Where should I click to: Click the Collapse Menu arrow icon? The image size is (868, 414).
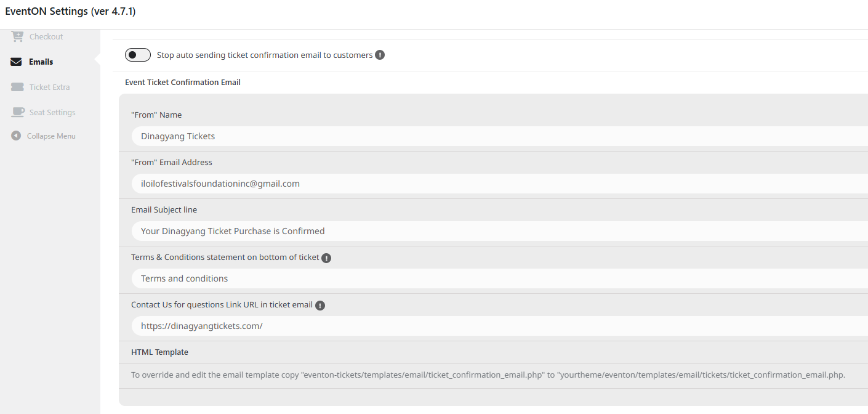(x=16, y=136)
